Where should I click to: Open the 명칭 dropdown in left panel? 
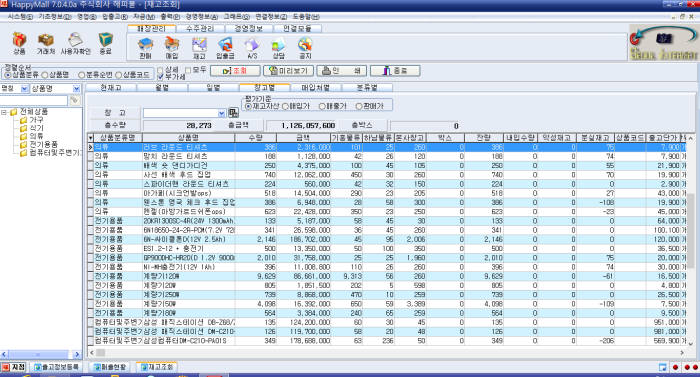point(25,88)
